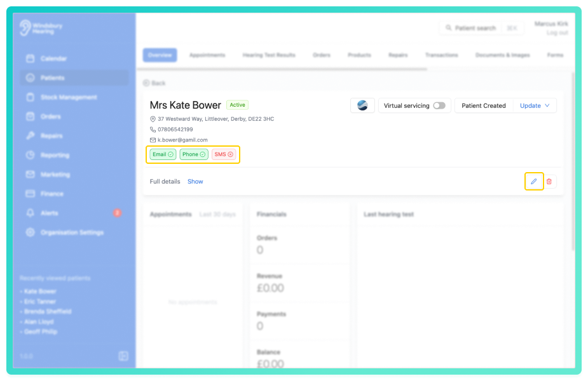Click the Windsbury Hearing logo

pyautogui.click(x=41, y=28)
